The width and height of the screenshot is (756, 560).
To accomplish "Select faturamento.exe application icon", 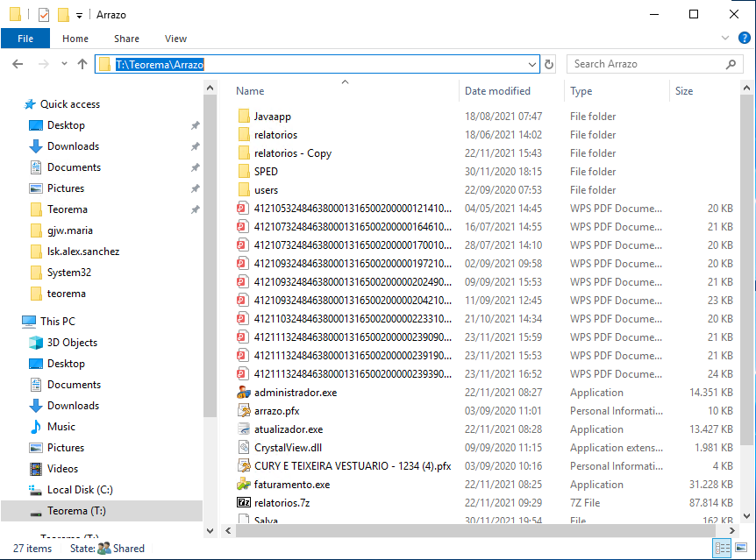I will coord(244,485).
